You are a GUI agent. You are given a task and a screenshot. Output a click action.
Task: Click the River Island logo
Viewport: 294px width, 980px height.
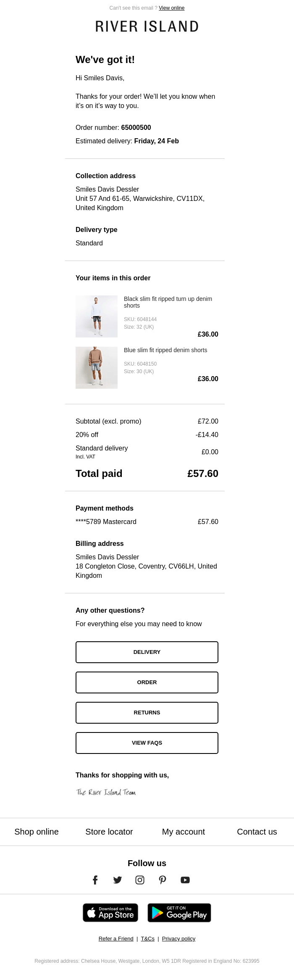click(147, 26)
